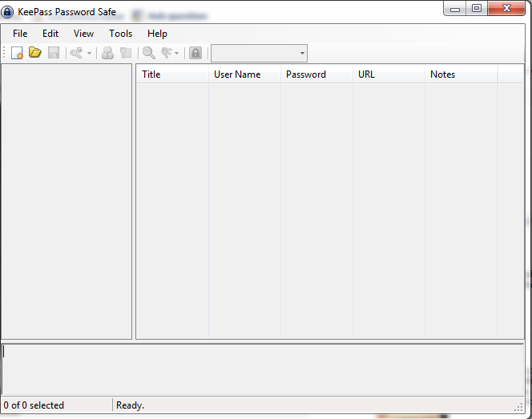Screen dimensions: 532x419
Task: Click the '0 of 0 selected' status text
Action: (x=34, y=405)
